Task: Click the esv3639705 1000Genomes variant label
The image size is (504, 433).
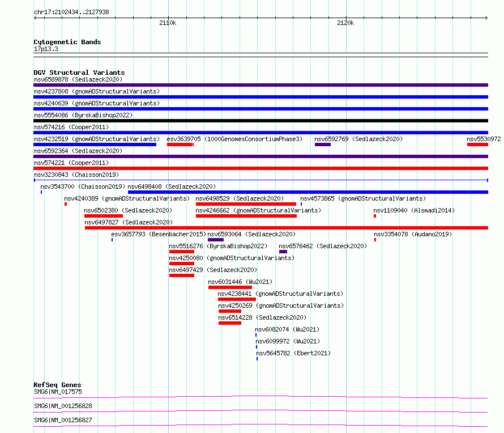Action: (x=234, y=139)
